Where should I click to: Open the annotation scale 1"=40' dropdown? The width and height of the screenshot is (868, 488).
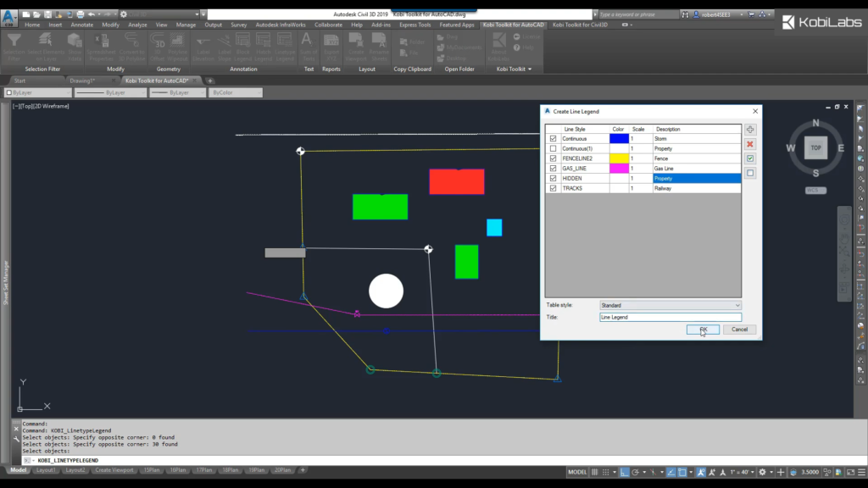tap(743, 472)
